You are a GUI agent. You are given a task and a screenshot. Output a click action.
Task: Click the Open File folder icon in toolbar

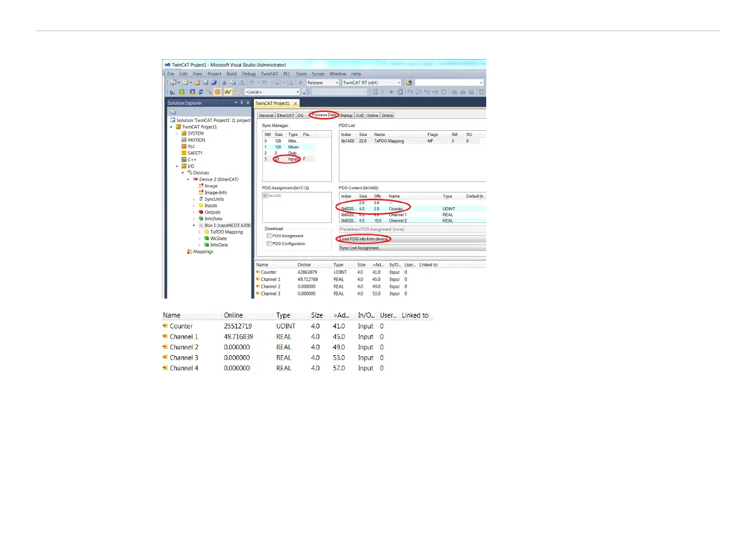tap(197, 83)
